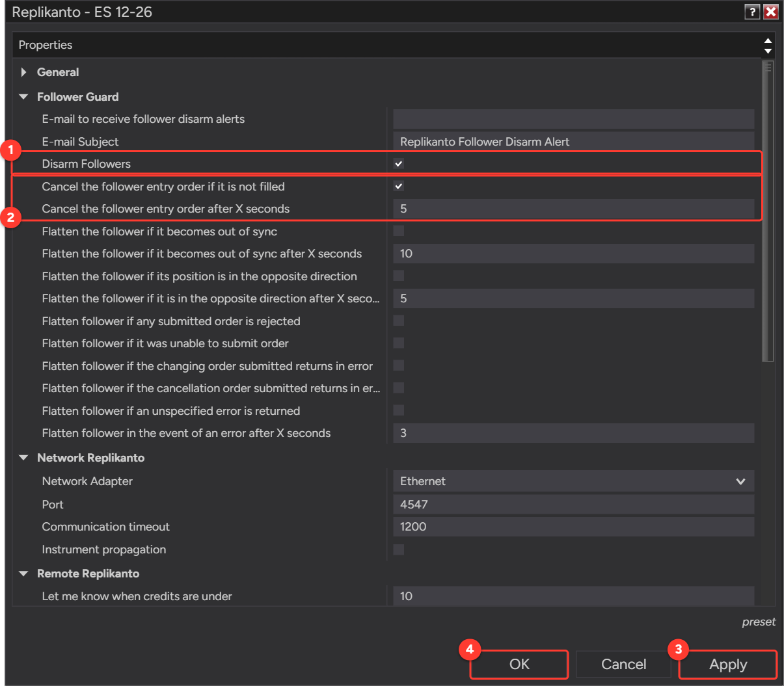Enable Flatten the follower if out of sync
This screenshot has height=686, width=784.
pos(399,231)
